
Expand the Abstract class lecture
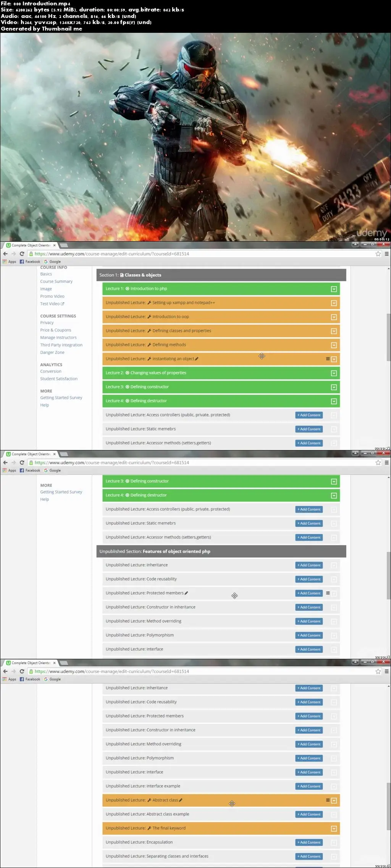[334, 800]
